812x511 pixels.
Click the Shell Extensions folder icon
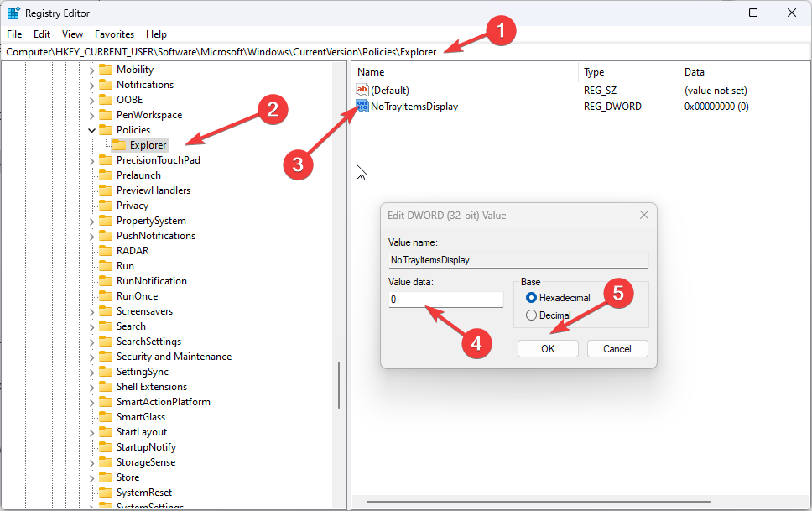pyautogui.click(x=106, y=387)
